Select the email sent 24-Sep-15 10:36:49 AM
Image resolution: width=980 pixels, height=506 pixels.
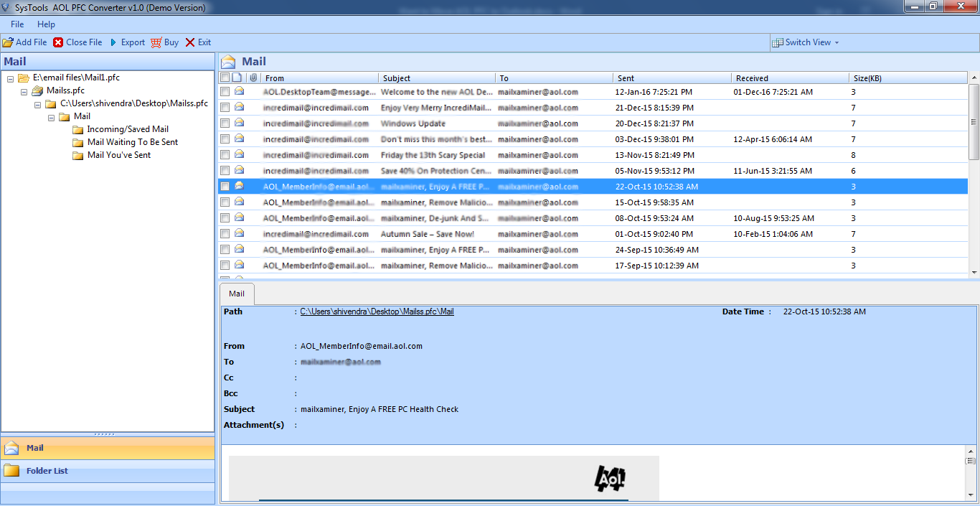point(593,250)
